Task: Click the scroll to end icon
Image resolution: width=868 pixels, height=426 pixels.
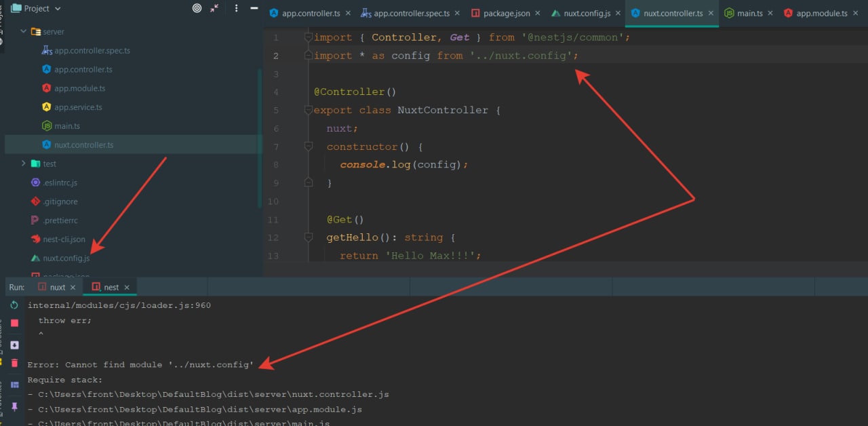Action: tap(14, 345)
